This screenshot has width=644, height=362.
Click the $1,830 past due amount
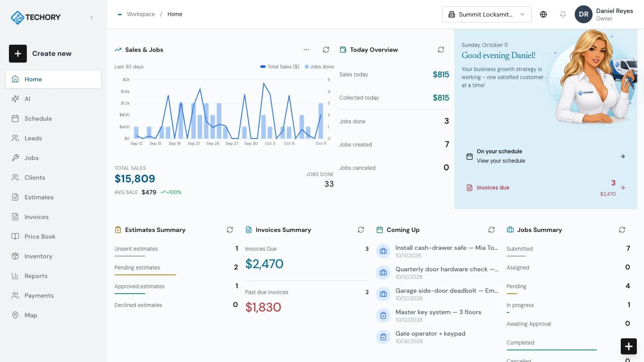pos(263,307)
